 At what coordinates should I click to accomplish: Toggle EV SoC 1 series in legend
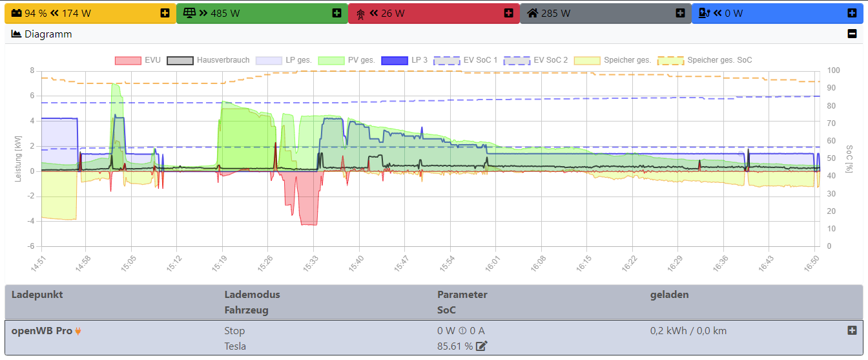(x=466, y=60)
